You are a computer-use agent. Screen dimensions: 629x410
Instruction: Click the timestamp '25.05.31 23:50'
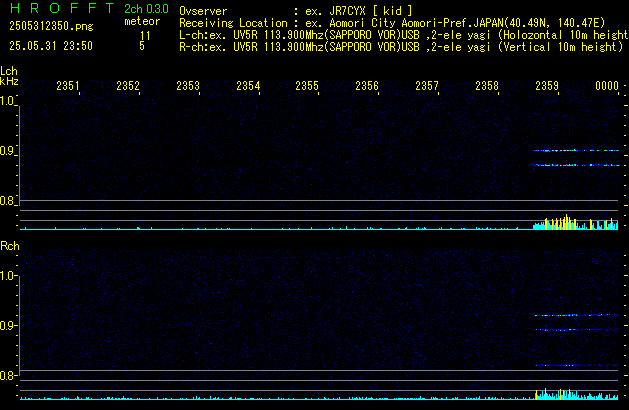51,46
